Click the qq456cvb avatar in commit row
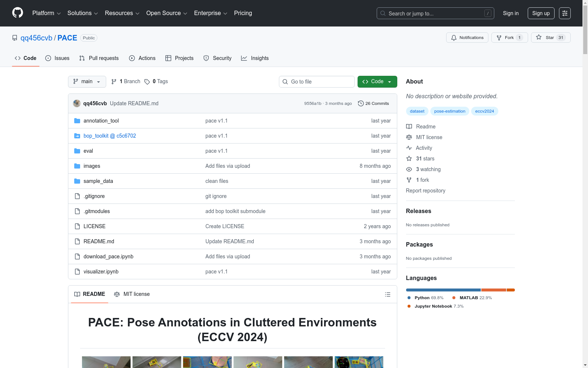This screenshot has height=368, width=588. (x=77, y=103)
